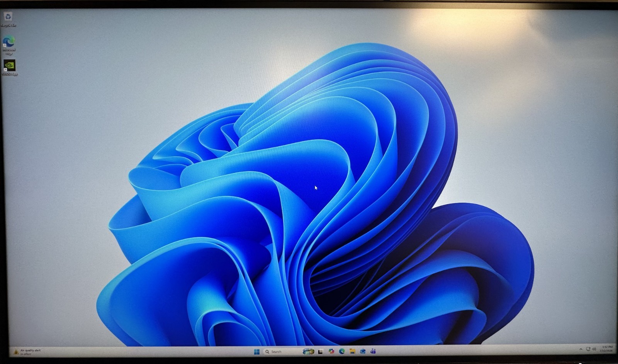Viewport: 618px width, 364px height.
Task: Launch Microsoft Edge from the taskbar
Action: [342, 351]
